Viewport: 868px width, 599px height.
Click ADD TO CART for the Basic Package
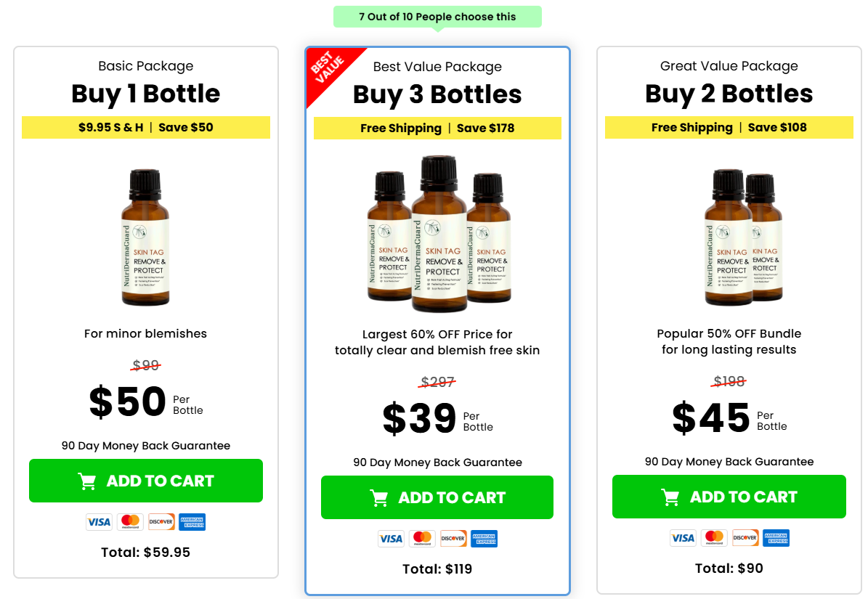(x=145, y=481)
